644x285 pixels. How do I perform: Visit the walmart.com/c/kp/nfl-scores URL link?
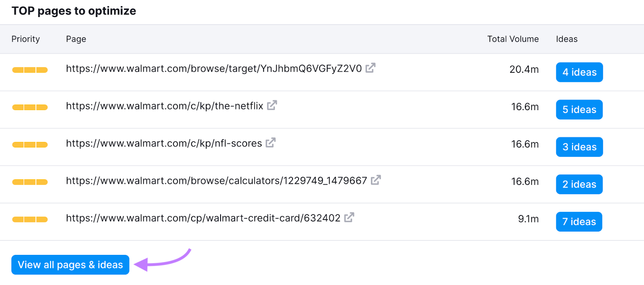coord(164,144)
